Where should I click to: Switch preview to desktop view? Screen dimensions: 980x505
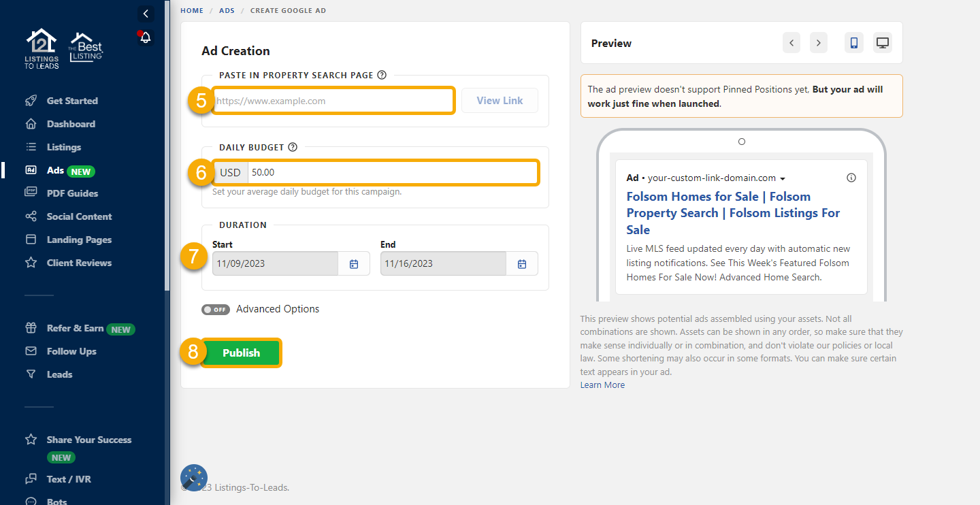tap(882, 42)
